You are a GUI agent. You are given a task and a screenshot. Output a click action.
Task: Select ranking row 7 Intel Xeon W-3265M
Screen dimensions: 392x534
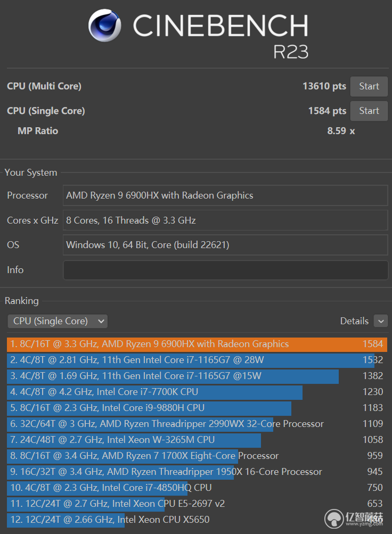tap(197, 440)
